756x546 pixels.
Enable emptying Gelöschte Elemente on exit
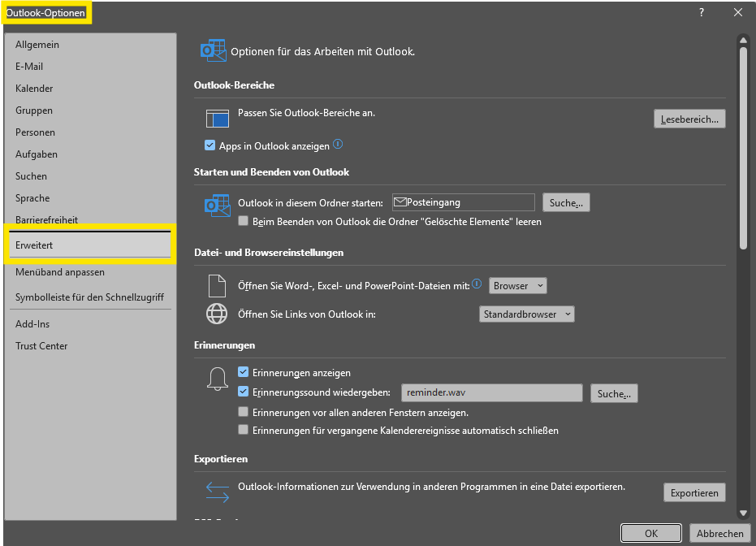(244, 221)
